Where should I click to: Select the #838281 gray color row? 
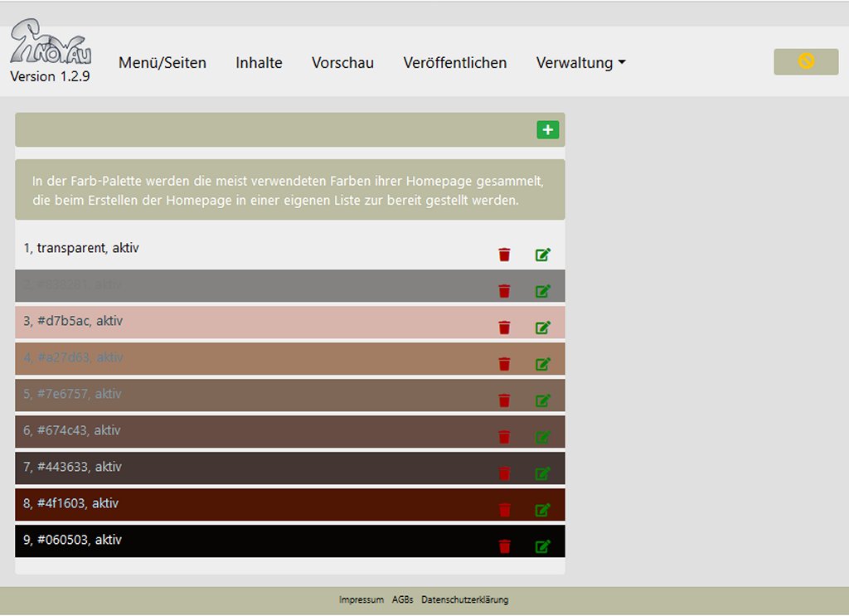(249, 285)
